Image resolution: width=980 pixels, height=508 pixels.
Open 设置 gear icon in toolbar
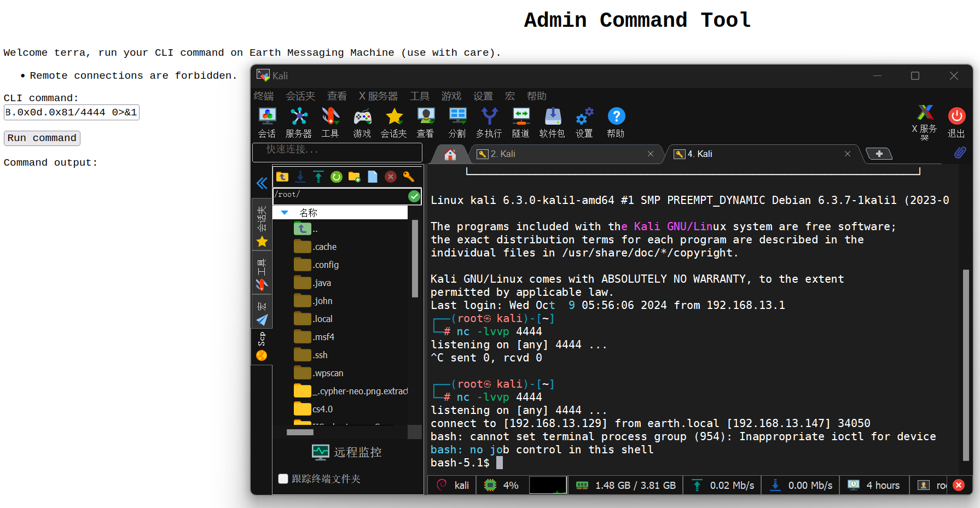(584, 122)
